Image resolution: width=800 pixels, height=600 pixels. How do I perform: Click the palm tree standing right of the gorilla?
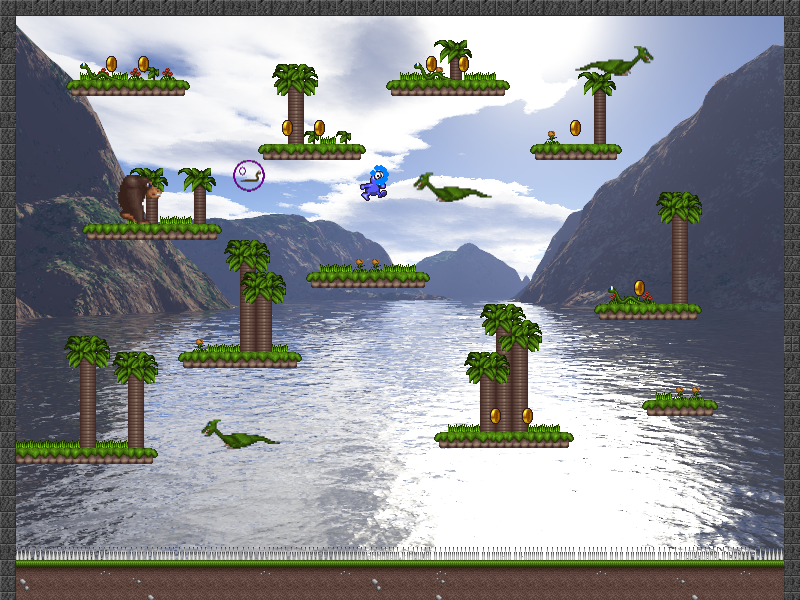click(199, 196)
